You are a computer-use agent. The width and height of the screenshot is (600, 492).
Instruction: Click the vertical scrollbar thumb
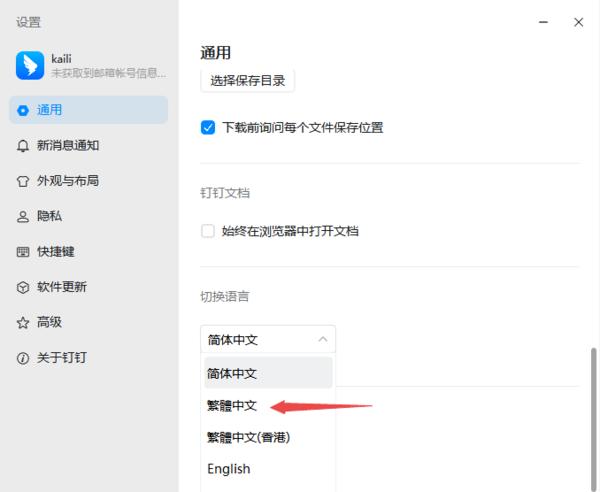592,418
